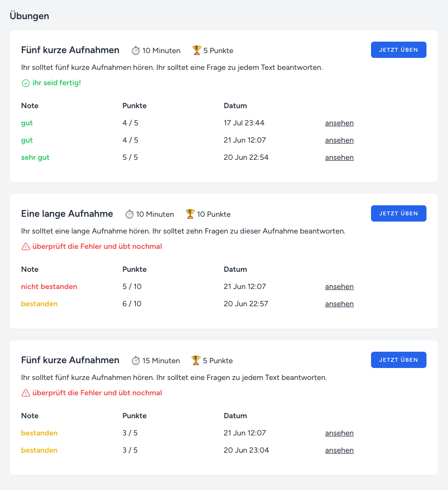
Task: Start the 15 Minuten exercise with JETZT ÜBEN
Action: (x=398, y=360)
